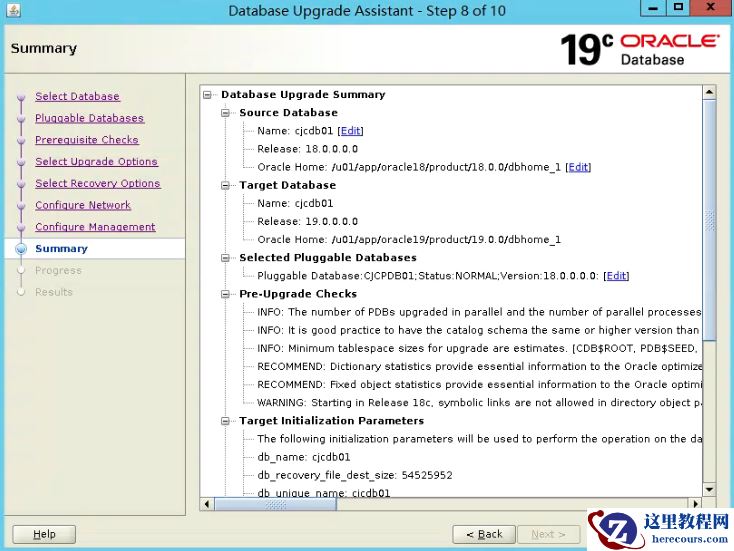Edit the pluggable database CJCPDB01 selection
The height and width of the screenshot is (551, 734).
click(616, 276)
